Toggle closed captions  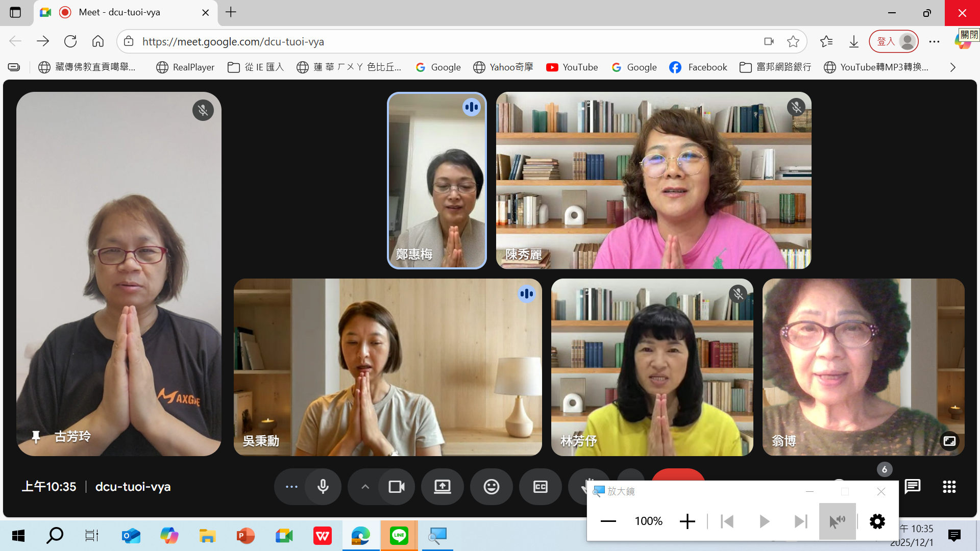[540, 487]
